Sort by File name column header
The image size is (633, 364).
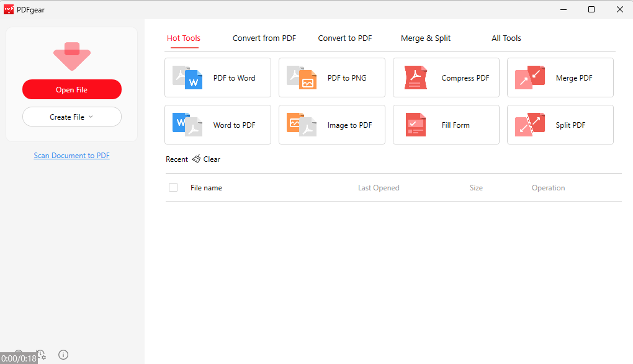coord(206,188)
